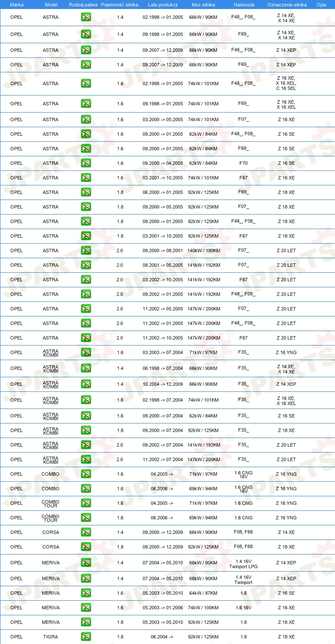Click the '1.6 16V' body cell
The height and width of the screenshot is (644, 335).
243,608
